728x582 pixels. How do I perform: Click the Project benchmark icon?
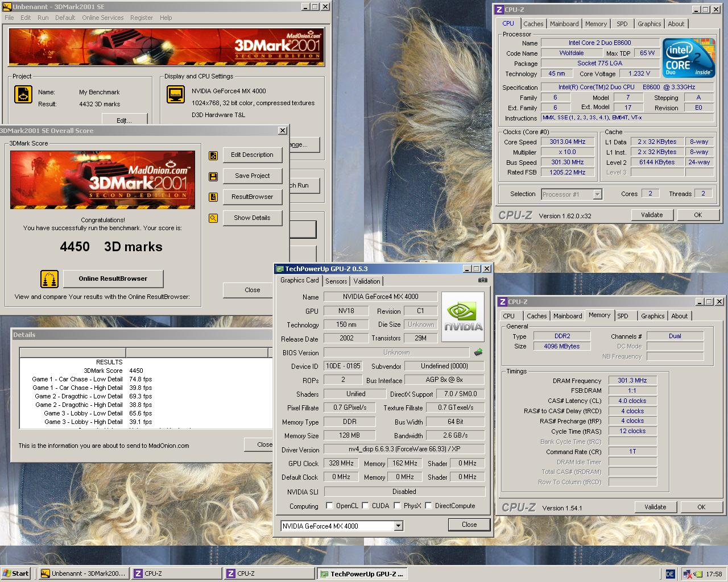[23, 94]
